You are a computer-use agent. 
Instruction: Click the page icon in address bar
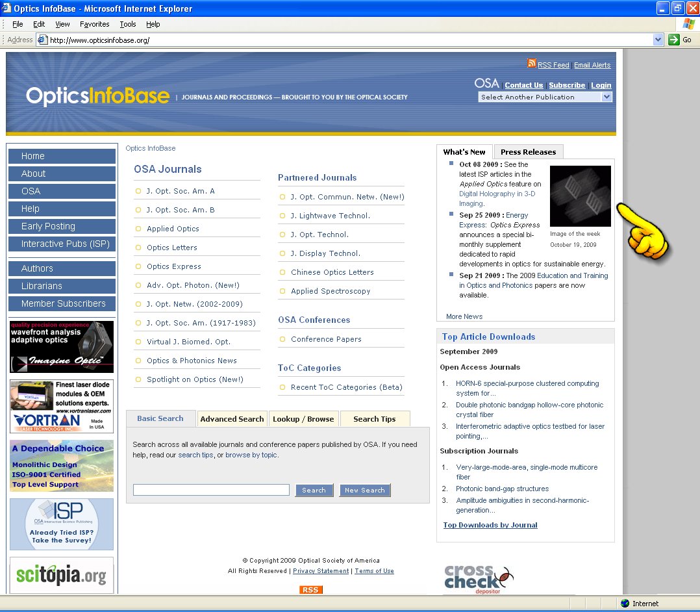point(42,40)
